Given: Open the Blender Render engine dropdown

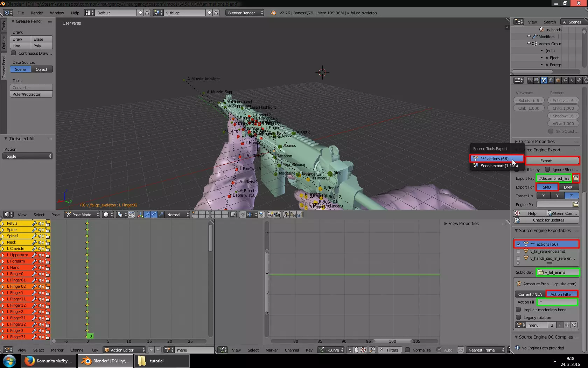Looking at the screenshot, I should coord(245,13).
